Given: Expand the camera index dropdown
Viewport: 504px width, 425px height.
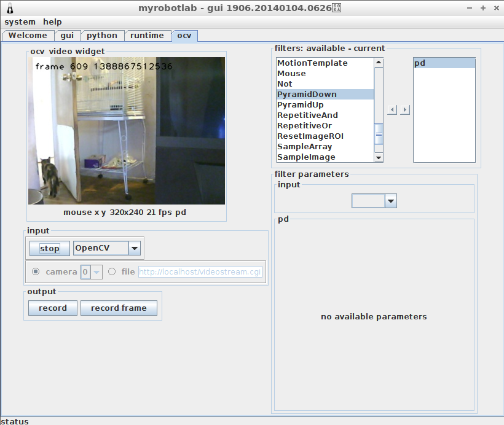Looking at the screenshot, I should tap(96, 271).
